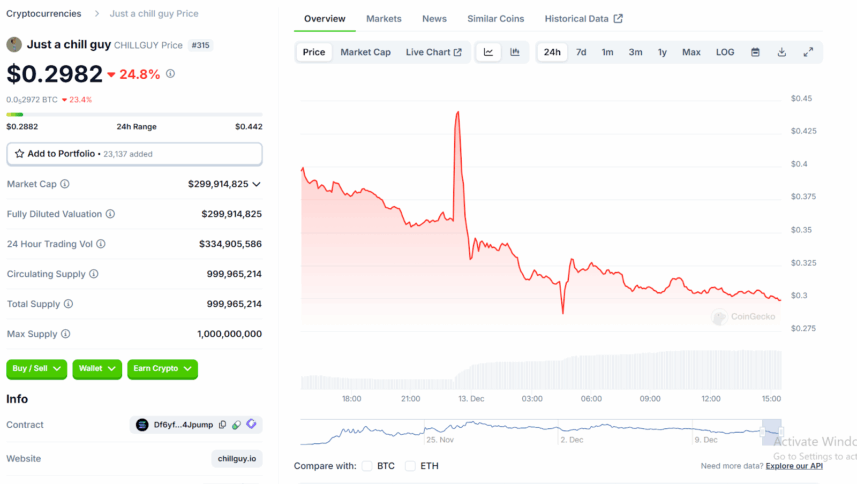Open the calendar date range icon

click(755, 52)
